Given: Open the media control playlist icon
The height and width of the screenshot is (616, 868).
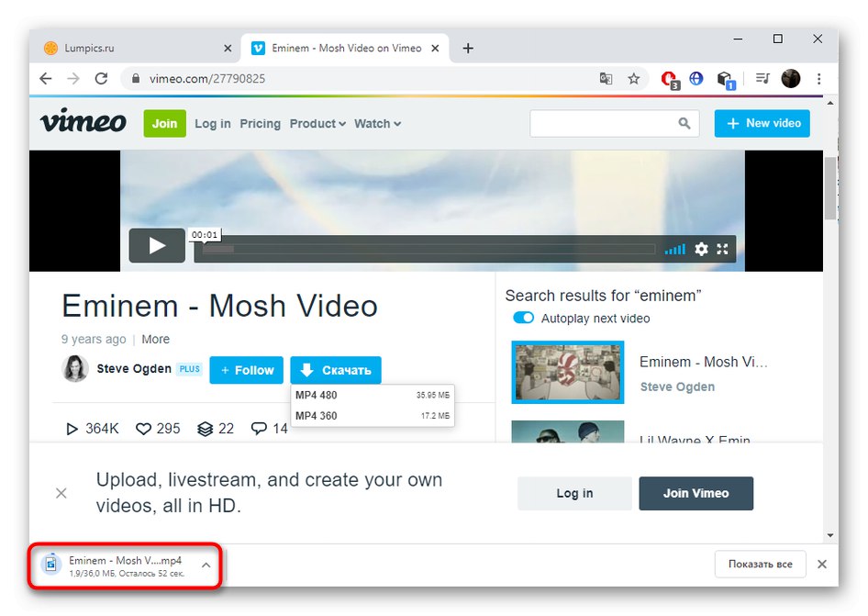Looking at the screenshot, I should click(x=762, y=79).
